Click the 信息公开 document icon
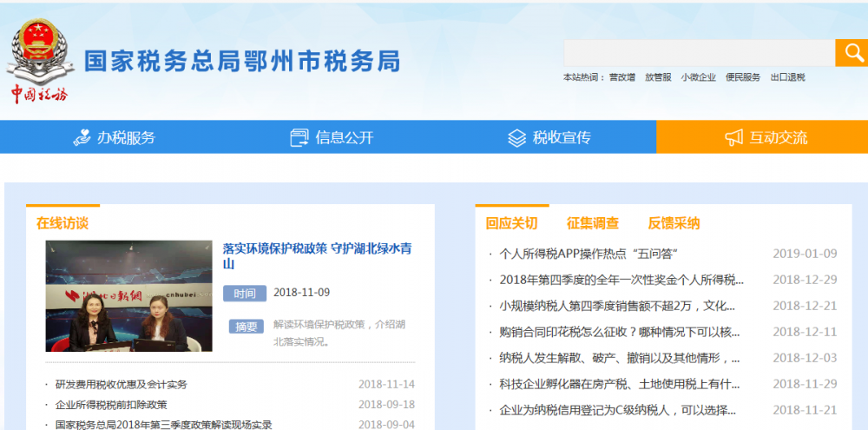 pyautogui.click(x=299, y=137)
